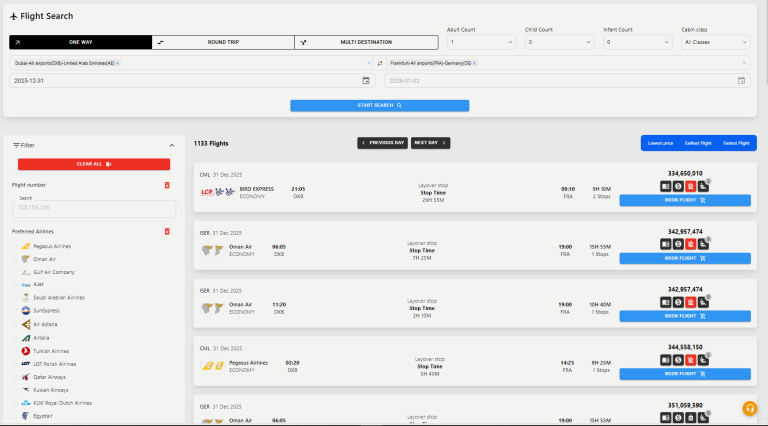This screenshot has width=768, height=426.
Task: Enable the Qatar Airways checkbox
Action: [15, 377]
